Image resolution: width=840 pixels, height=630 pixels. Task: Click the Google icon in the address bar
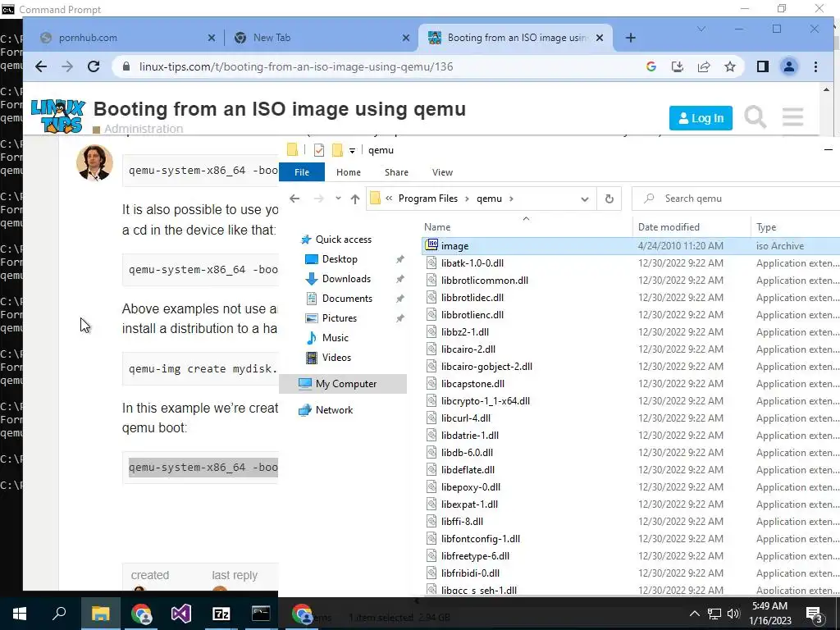click(x=651, y=66)
